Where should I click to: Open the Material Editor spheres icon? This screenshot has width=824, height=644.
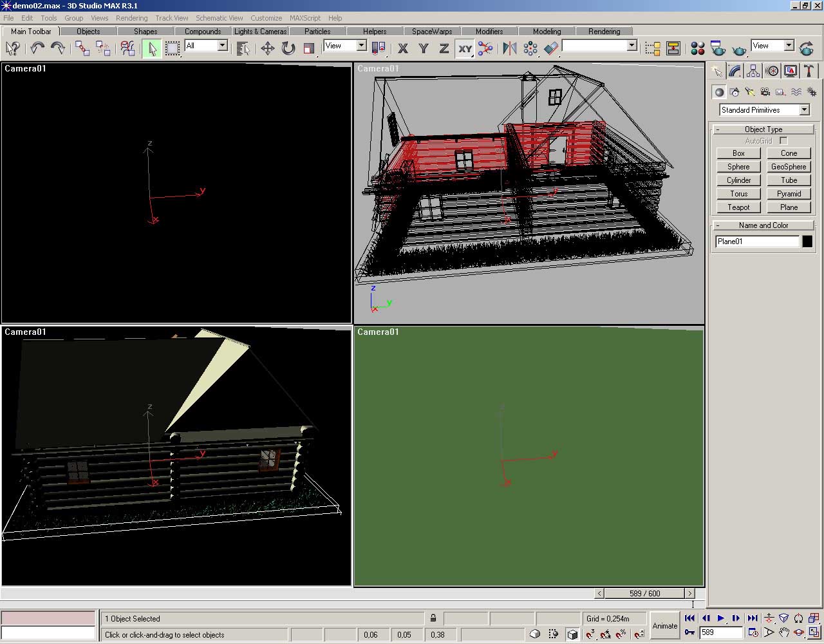[x=697, y=48]
